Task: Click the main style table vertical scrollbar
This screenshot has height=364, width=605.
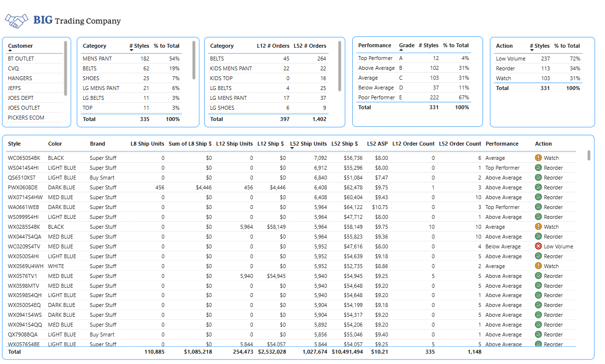Action: tap(589, 155)
